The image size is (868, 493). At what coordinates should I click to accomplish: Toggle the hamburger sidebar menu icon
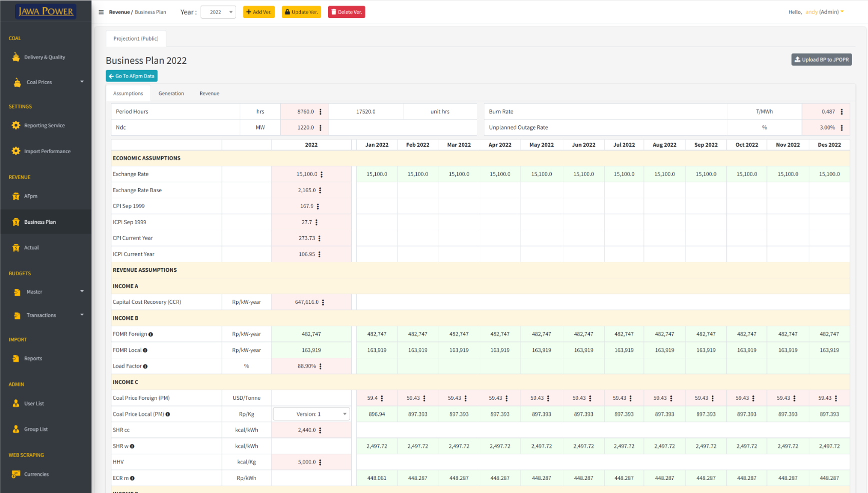[101, 12]
